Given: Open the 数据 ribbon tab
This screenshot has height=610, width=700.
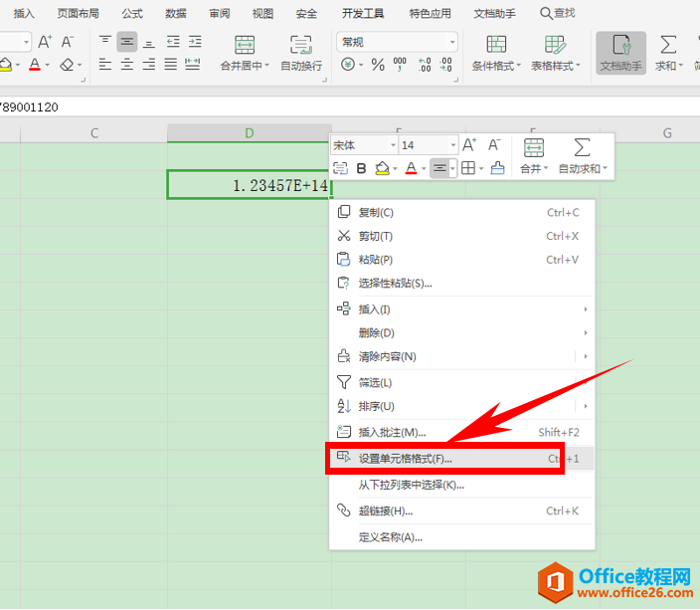Looking at the screenshot, I should (176, 14).
